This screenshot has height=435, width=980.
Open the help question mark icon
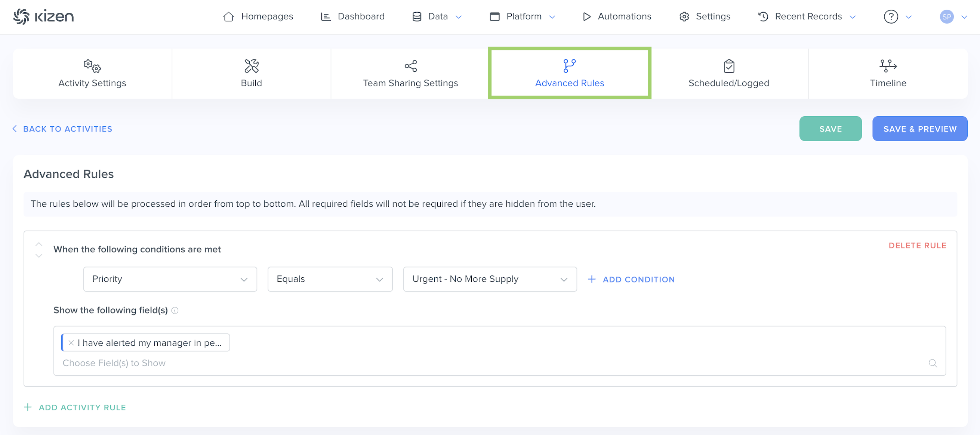click(891, 17)
